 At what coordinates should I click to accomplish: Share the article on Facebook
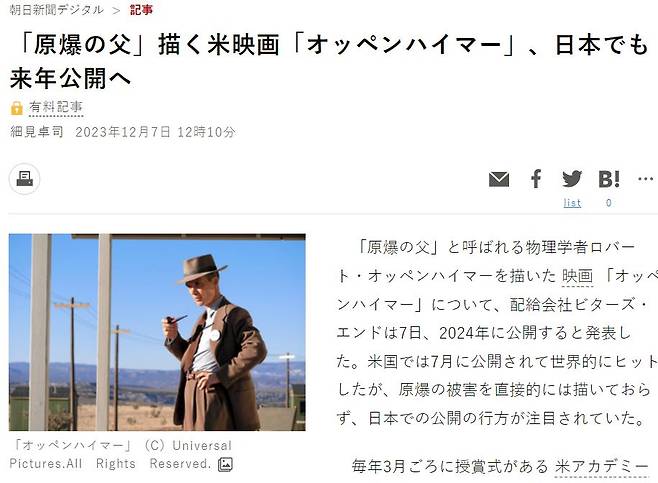click(535, 179)
